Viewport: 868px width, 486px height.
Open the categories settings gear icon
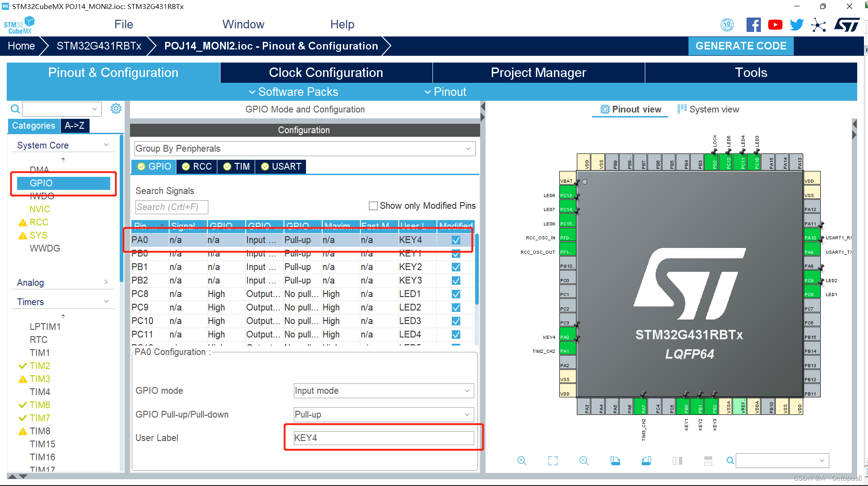click(116, 108)
